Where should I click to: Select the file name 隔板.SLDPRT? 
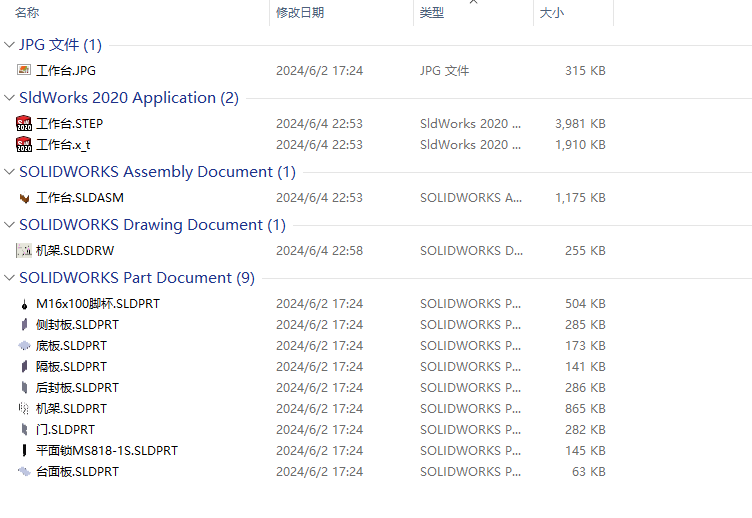click(x=71, y=367)
